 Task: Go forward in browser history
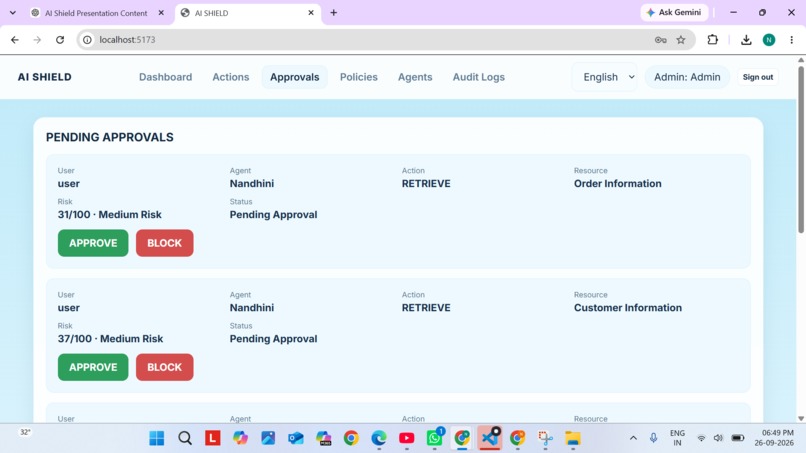37,40
